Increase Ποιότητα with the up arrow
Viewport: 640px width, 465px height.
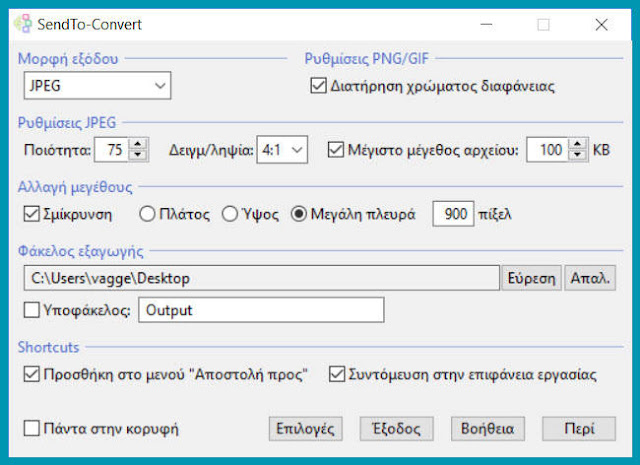[x=138, y=144]
